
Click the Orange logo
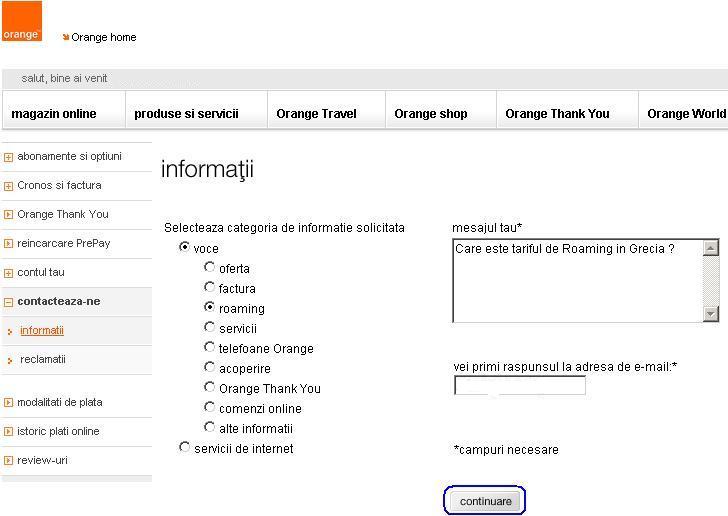tap(22, 21)
